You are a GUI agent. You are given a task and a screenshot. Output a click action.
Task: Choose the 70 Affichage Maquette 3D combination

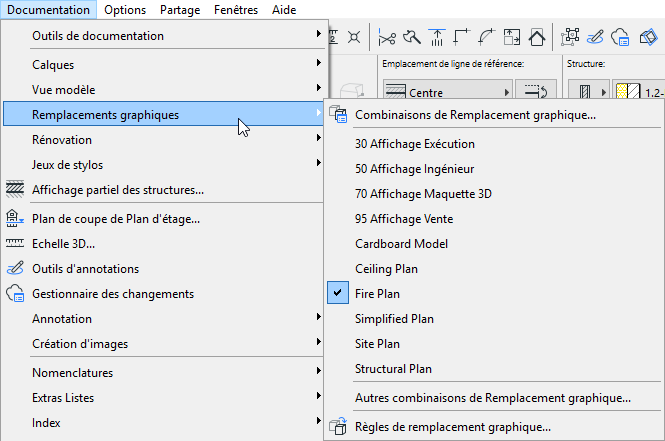click(x=494, y=194)
